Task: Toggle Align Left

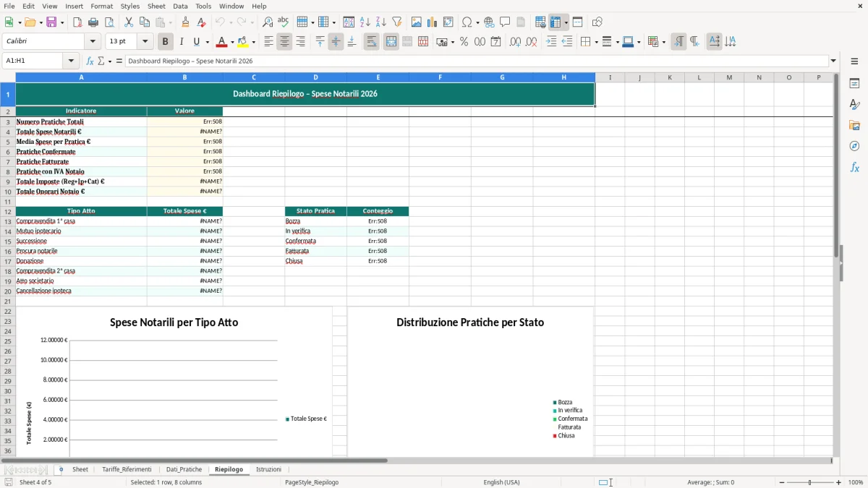Action: coord(268,42)
